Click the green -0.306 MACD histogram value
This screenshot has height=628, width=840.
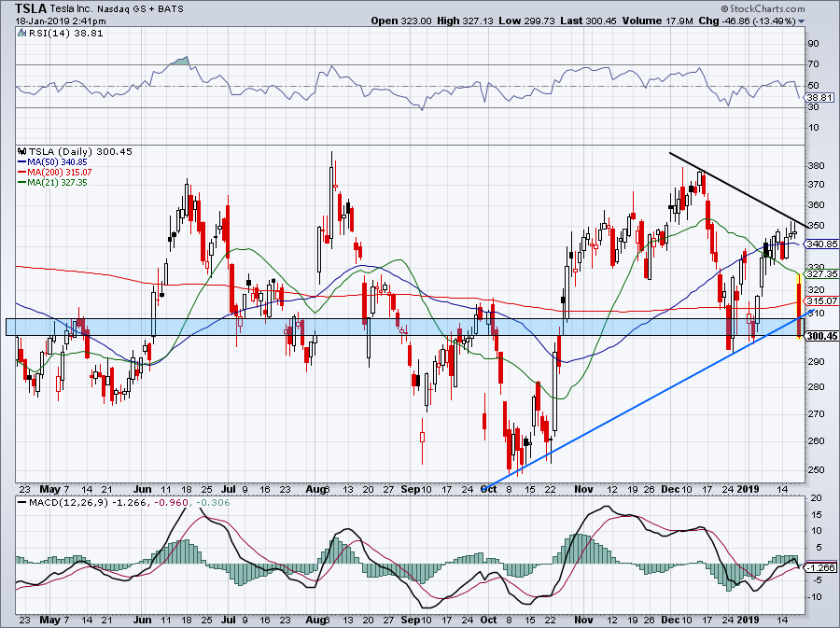[x=213, y=503]
